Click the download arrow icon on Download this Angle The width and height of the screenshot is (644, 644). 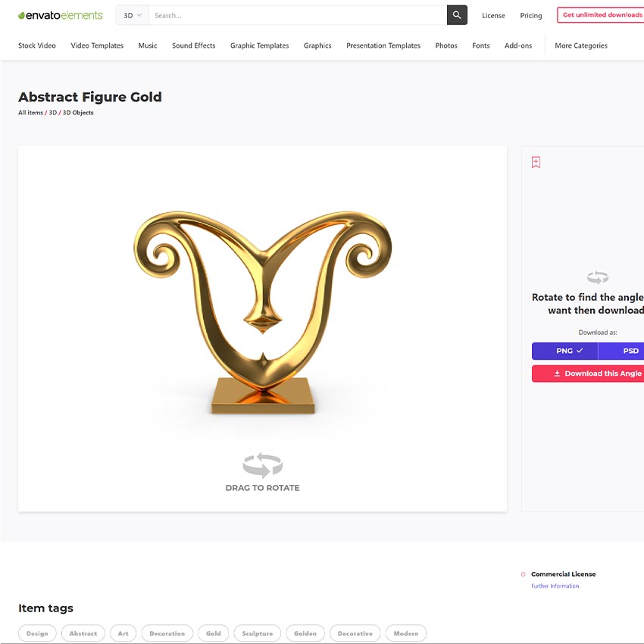point(557,374)
